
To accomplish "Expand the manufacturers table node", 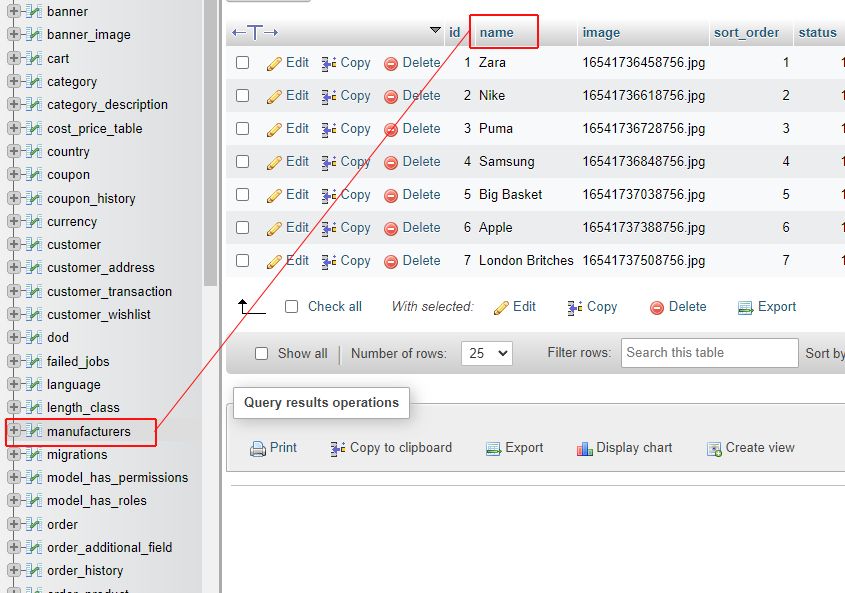I will pyautogui.click(x=13, y=430).
